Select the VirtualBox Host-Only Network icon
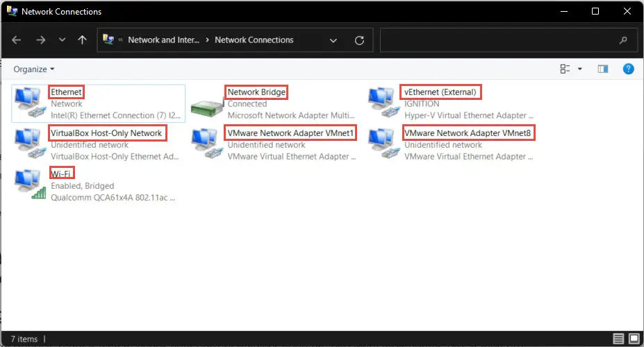This screenshot has height=347, width=644. (30, 144)
